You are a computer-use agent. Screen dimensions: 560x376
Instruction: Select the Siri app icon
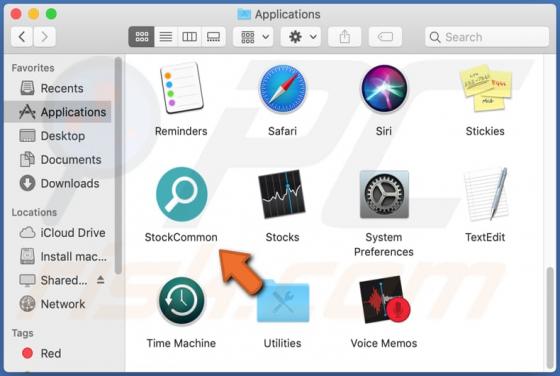click(384, 89)
